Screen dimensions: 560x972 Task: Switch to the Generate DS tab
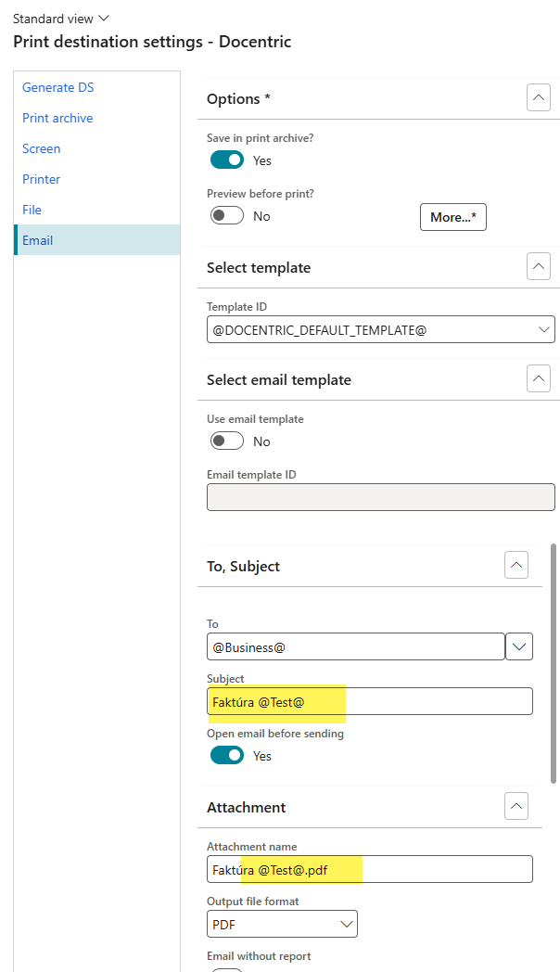pos(58,87)
